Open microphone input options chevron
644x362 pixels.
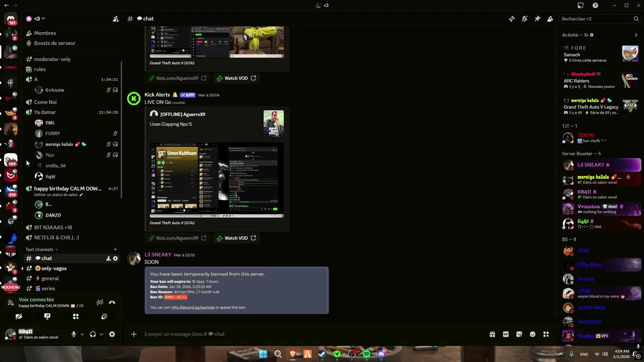[82, 334]
